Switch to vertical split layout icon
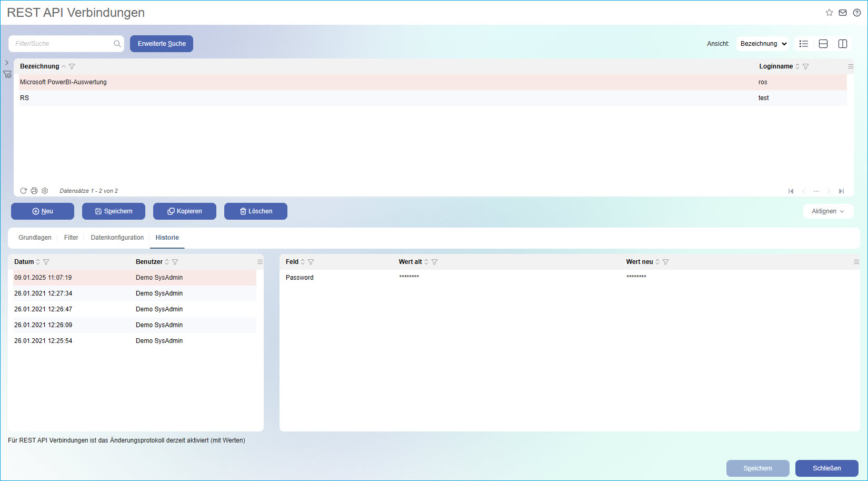 pyautogui.click(x=843, y=44)
